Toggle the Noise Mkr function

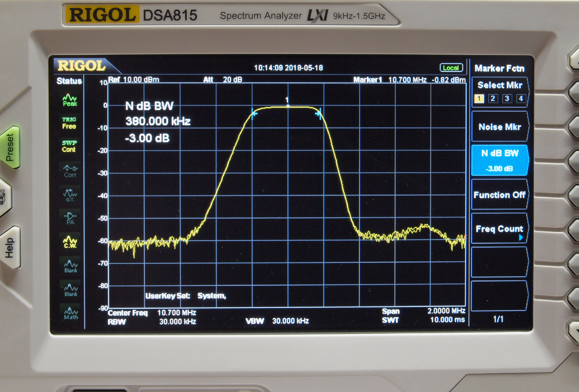[499, 127]
